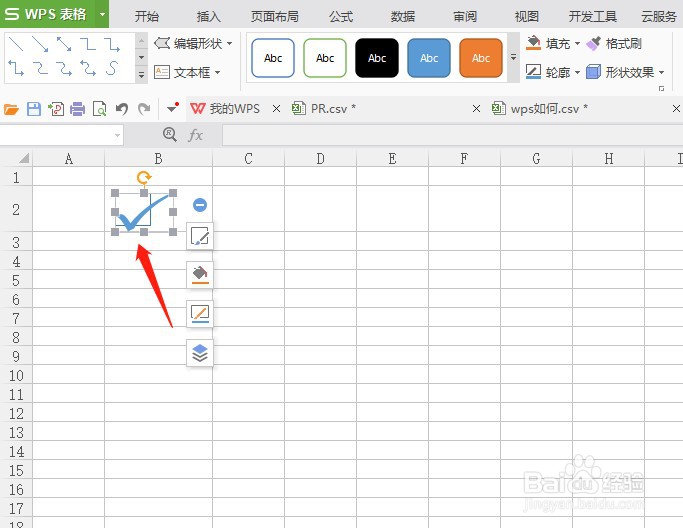
Task: Select the double arrow line shape
Action: click(64, 44)
